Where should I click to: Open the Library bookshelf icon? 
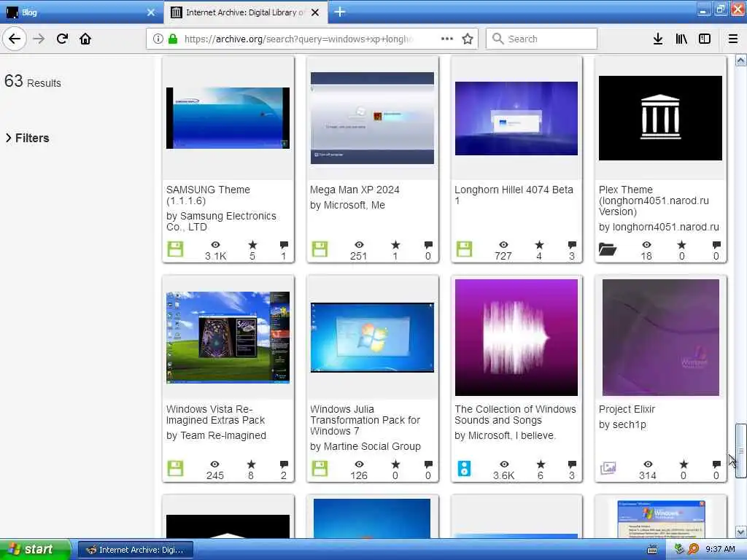click(681, 39)
